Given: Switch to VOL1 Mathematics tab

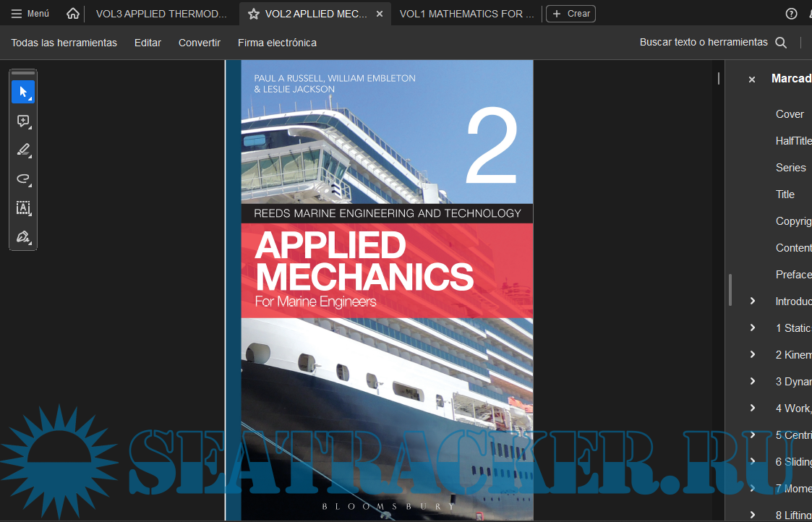Looking at the screenshot, I should coord(466,14).
